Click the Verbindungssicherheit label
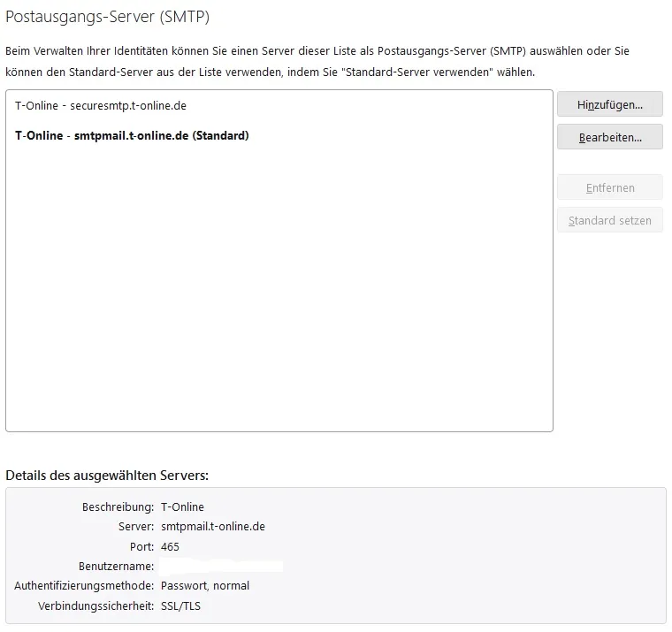 point(95,605)
